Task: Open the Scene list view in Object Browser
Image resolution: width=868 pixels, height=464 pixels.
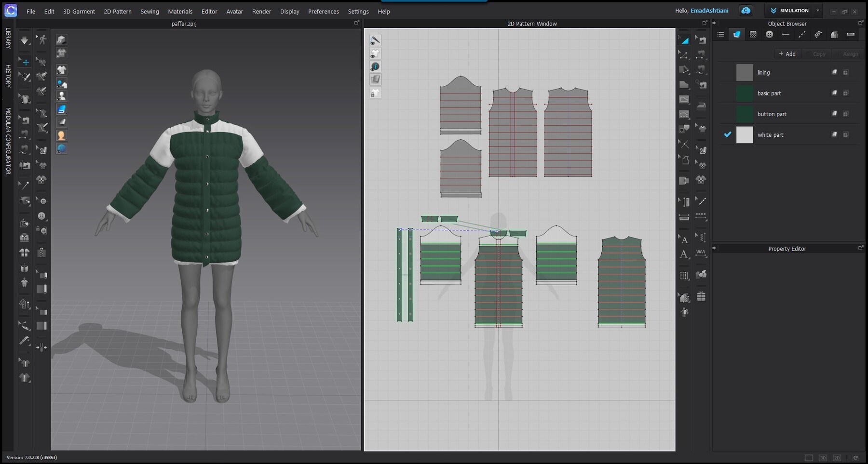Action: (720, 34)
